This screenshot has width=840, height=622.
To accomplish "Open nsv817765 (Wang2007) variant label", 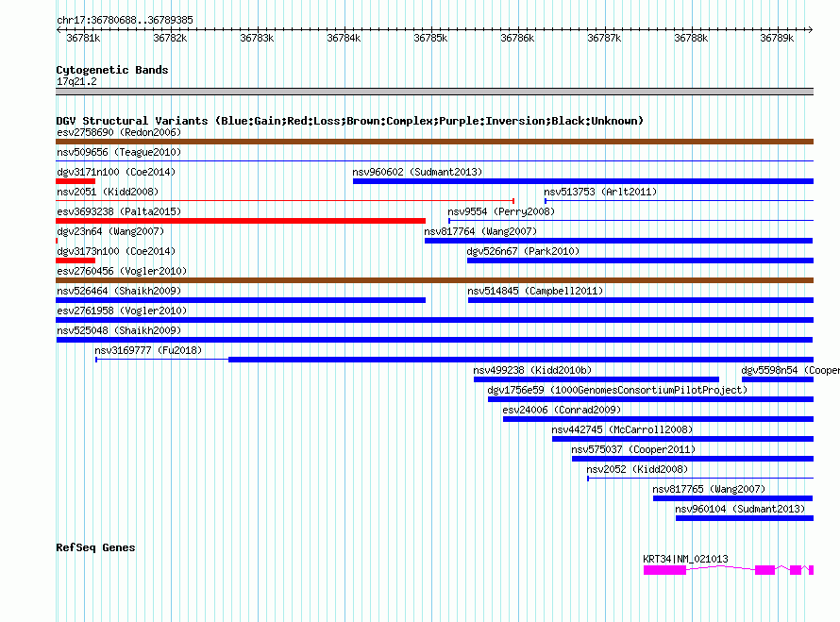I will [709, 489].
